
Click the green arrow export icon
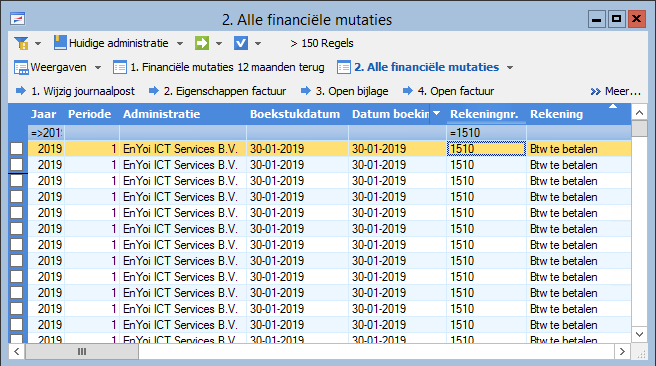[202, 43]
